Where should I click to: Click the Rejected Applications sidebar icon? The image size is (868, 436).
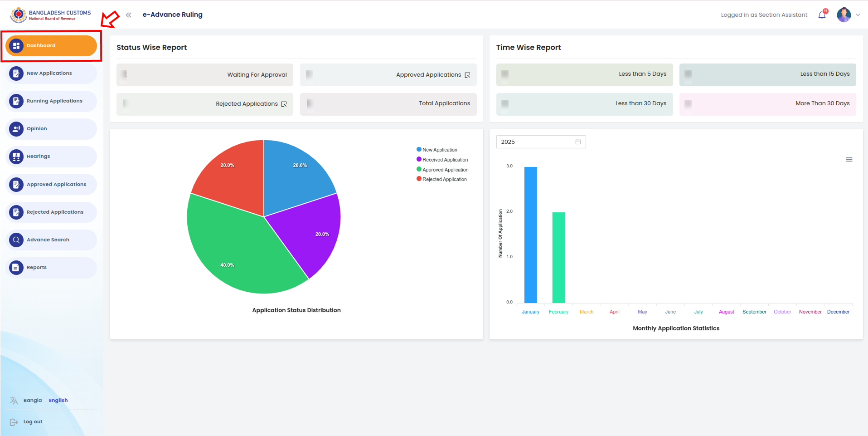(x=16, y=212)
